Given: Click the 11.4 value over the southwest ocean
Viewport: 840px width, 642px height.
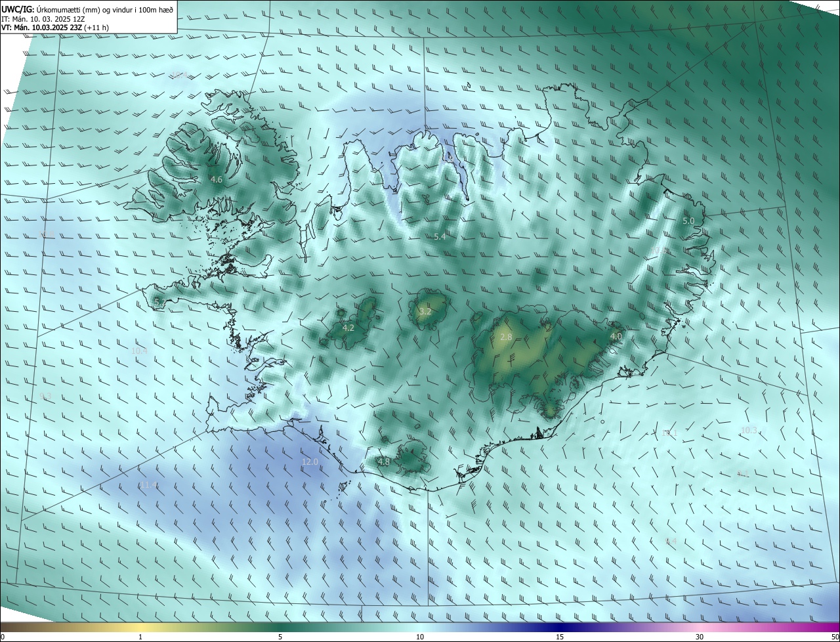Looking at the screenshot, I should tap(148, 485).
